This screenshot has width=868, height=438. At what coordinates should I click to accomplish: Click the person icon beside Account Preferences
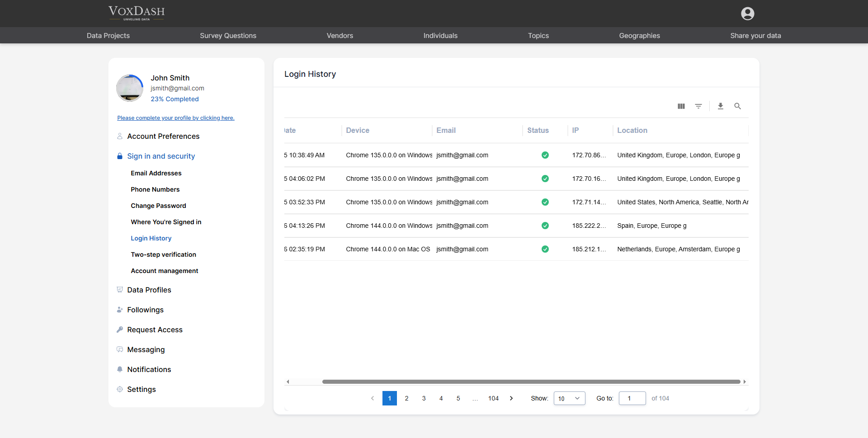pyautogui.click(x=120, y=136)
